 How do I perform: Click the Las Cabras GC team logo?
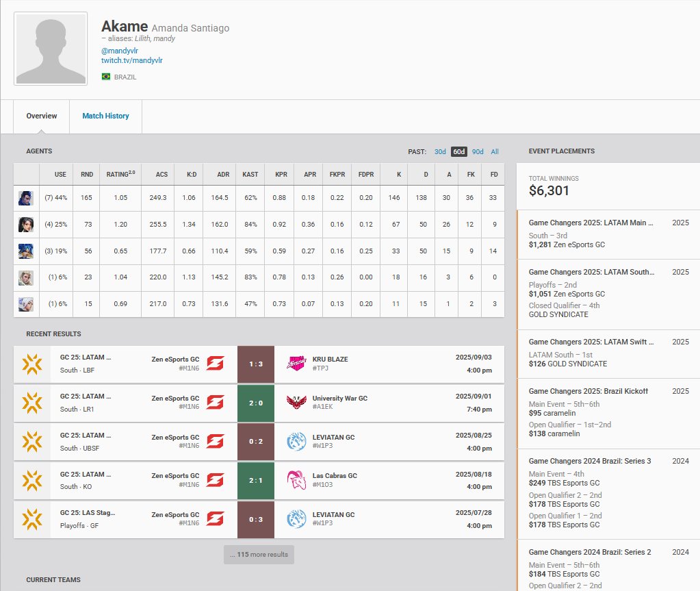click(296, 480)
